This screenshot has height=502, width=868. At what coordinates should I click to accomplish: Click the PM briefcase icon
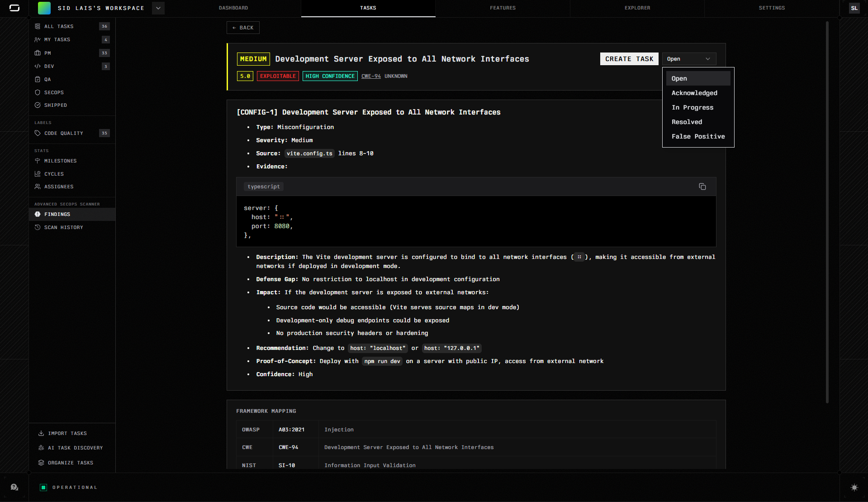click(x=38, y=53)
